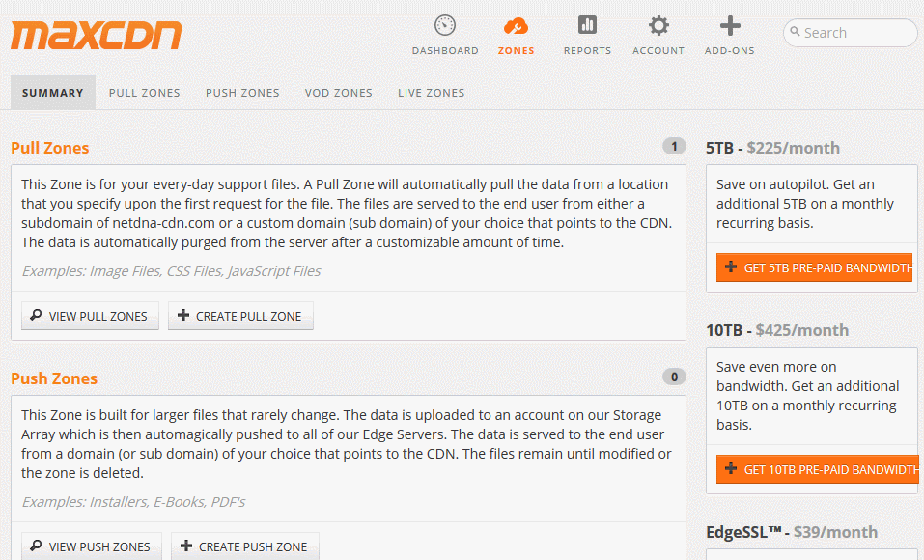Viewport: 924px width, 560px height.
Task: Click Get 5TB Pre-Paid Bandwidth button
Action: (x=814, y=267)
